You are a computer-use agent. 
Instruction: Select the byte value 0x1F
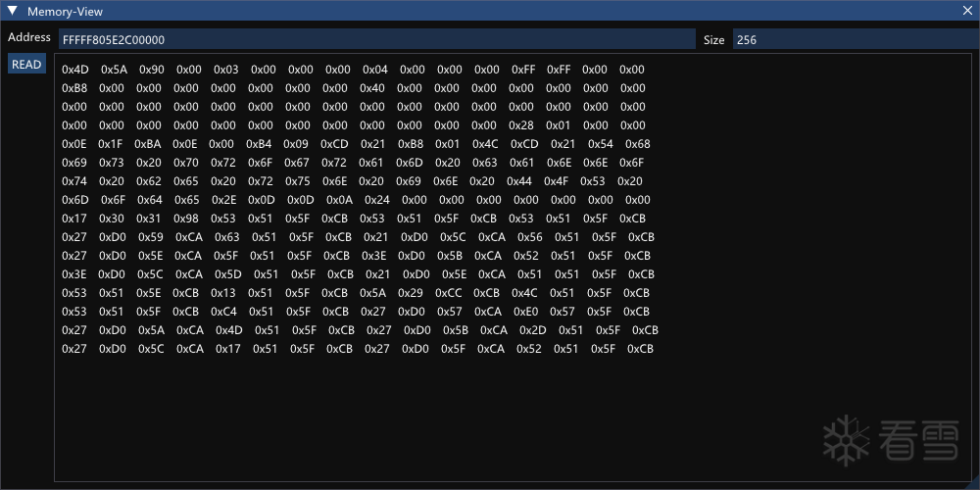[x=110, y=144]
